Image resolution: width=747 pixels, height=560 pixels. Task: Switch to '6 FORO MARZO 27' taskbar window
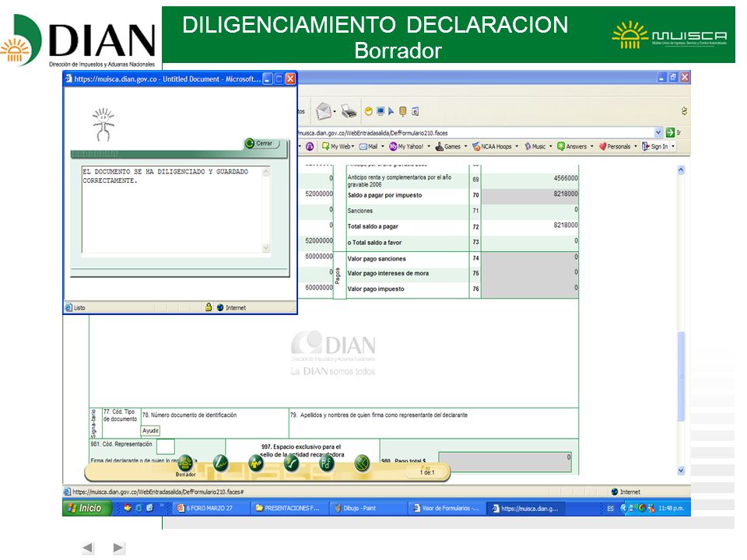(210, 508)
